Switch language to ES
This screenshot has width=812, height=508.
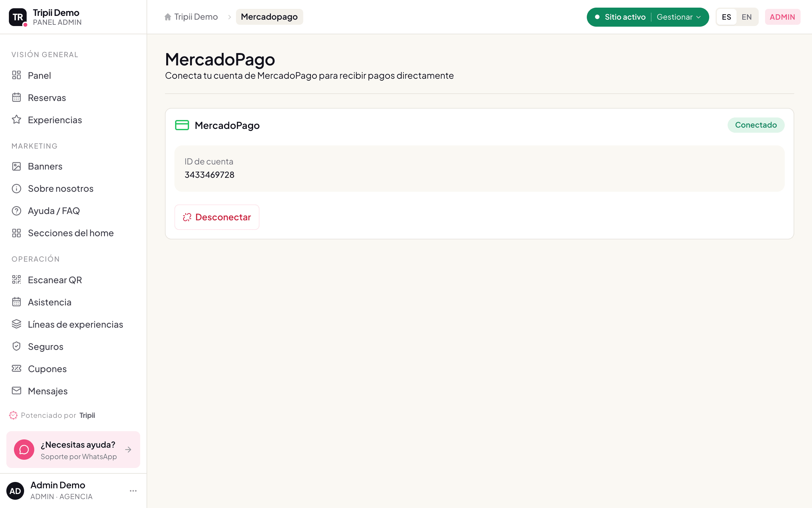tap(726, 17)
